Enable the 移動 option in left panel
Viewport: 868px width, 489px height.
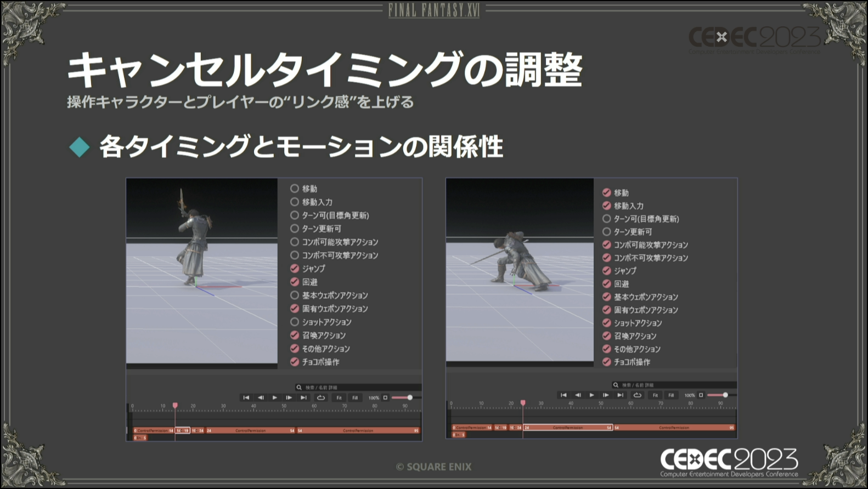295,189
